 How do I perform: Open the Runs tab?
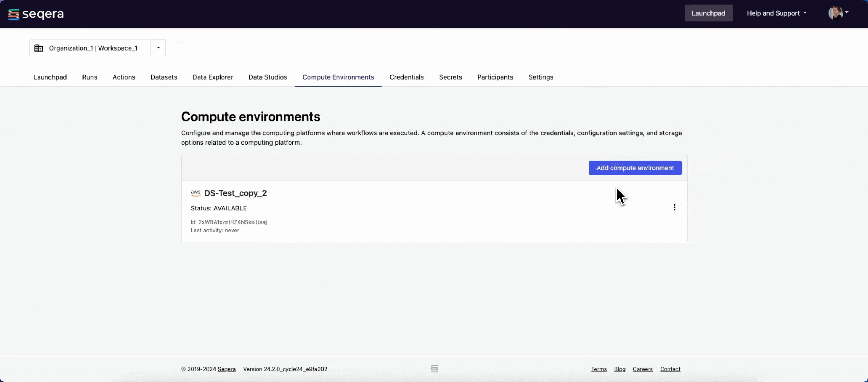pos(89,77)
